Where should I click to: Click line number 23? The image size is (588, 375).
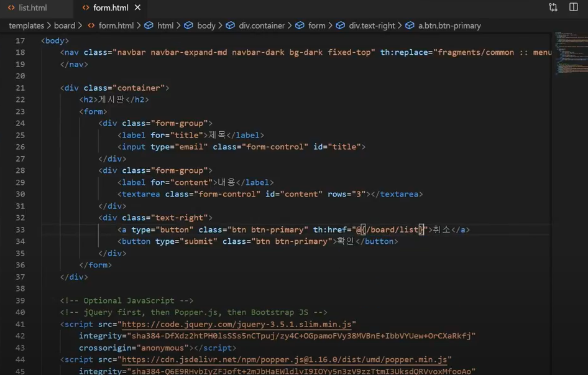coord(21,111)
